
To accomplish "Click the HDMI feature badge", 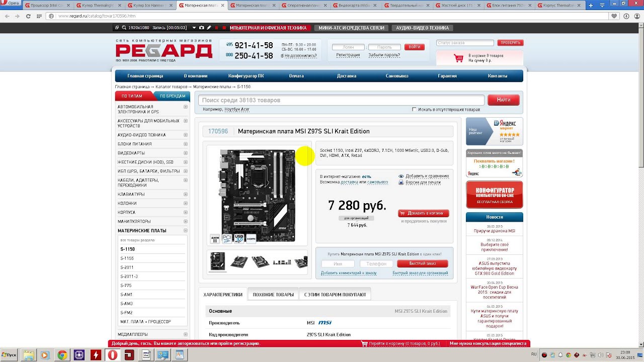I will (252, 238).
